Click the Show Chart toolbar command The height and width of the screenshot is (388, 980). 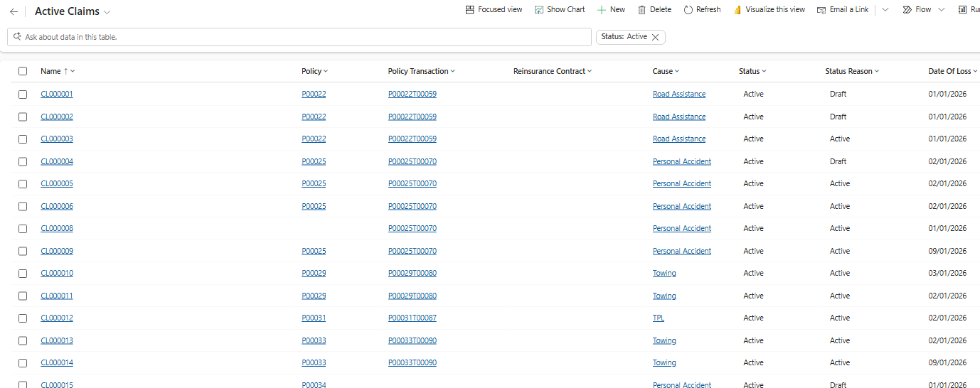[560, 9]
